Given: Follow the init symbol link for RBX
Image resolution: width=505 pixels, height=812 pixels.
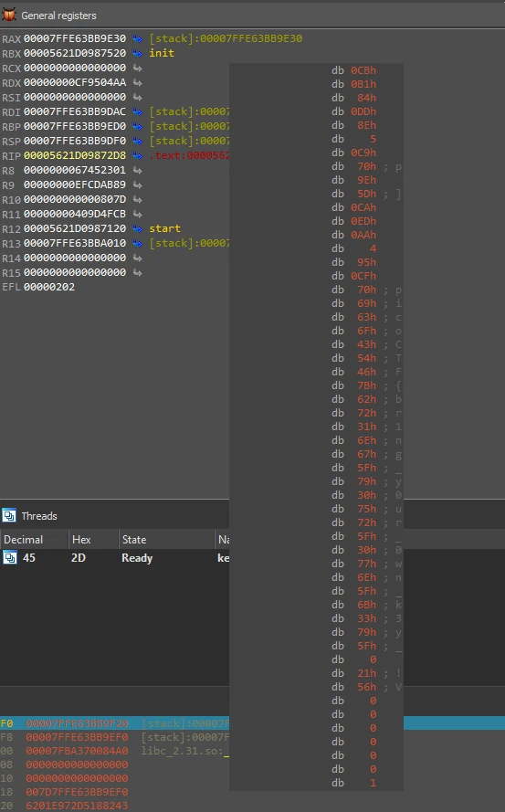Looking at the screenshot, I should pyautogui.click(x=162, y=53).
